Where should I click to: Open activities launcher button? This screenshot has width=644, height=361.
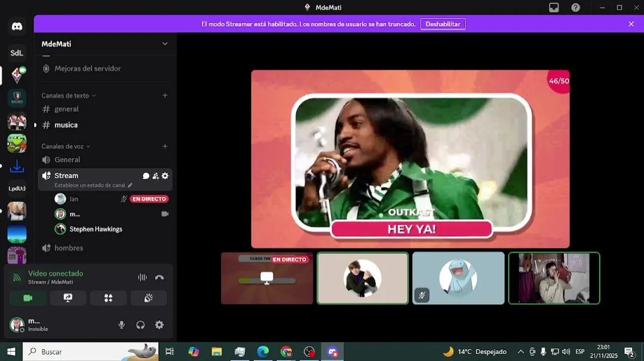coord(108,298)
